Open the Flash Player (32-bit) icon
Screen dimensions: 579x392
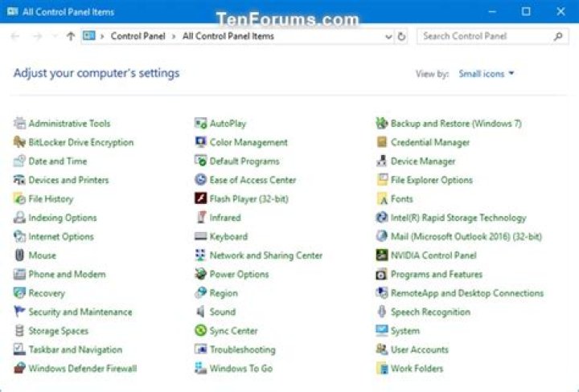(x=200, y=198)
